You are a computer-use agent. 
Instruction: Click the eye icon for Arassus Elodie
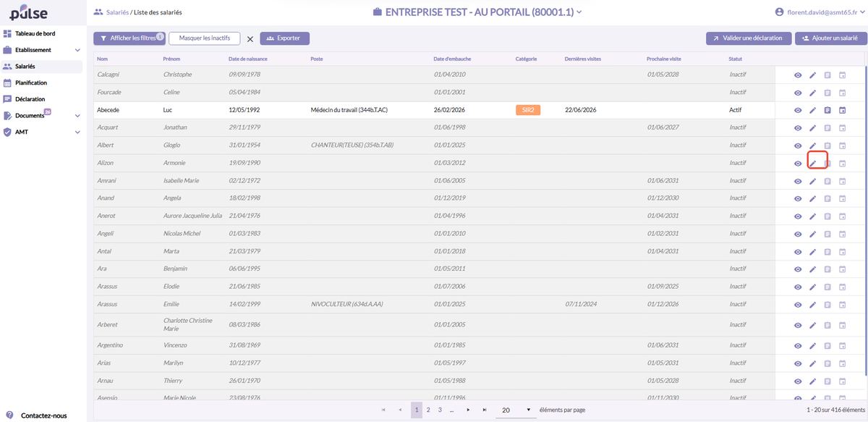tap(798, 287)
